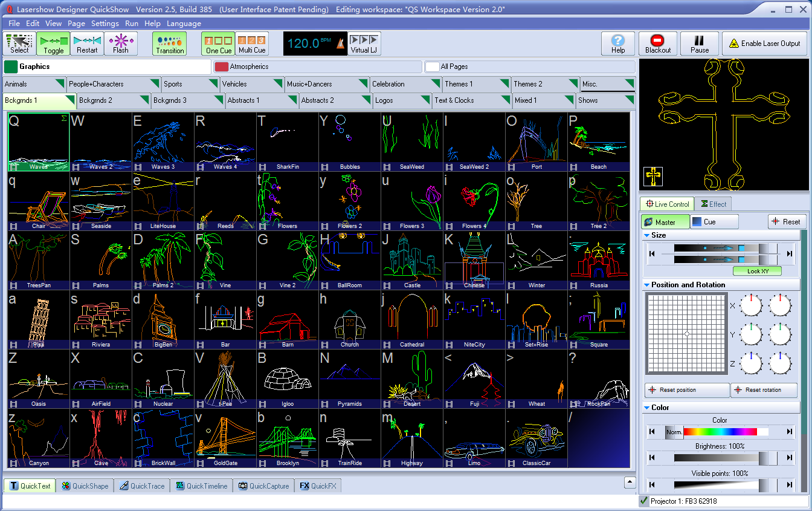Hit the Blackout button
812x511 pixels.
(658, 44)
